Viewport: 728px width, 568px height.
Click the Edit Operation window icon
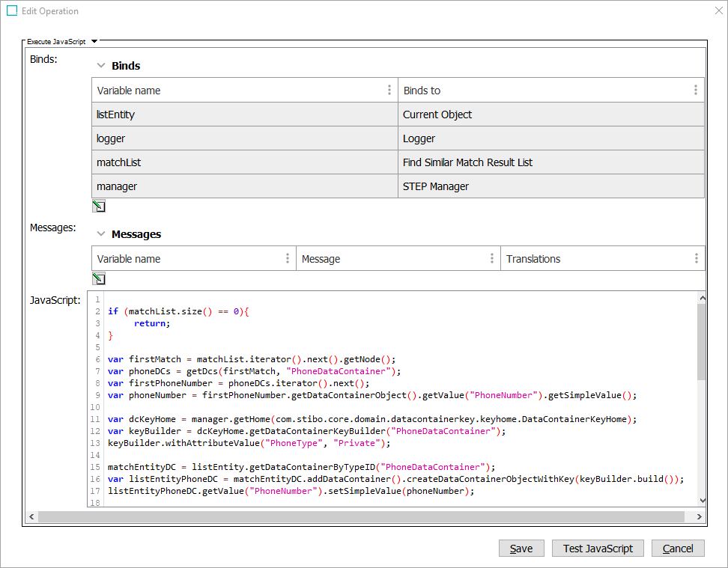pyautogui.click(x=12, y=11)
